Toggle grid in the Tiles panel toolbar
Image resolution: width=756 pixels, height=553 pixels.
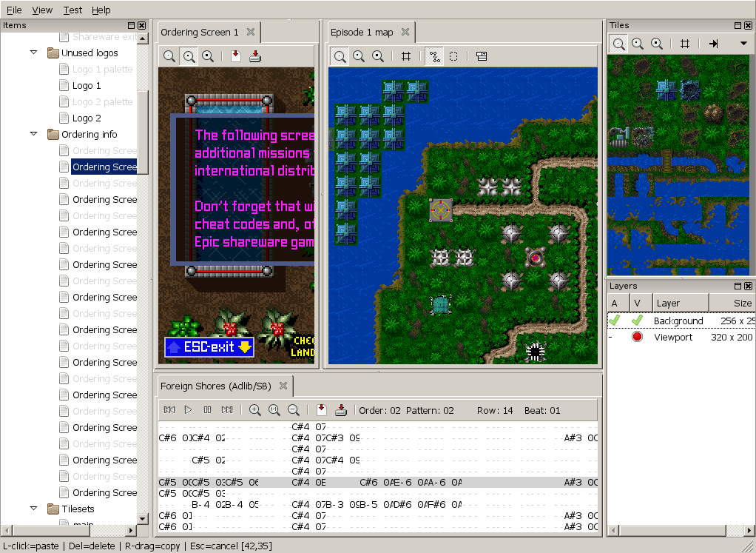(x=685, y=44)
